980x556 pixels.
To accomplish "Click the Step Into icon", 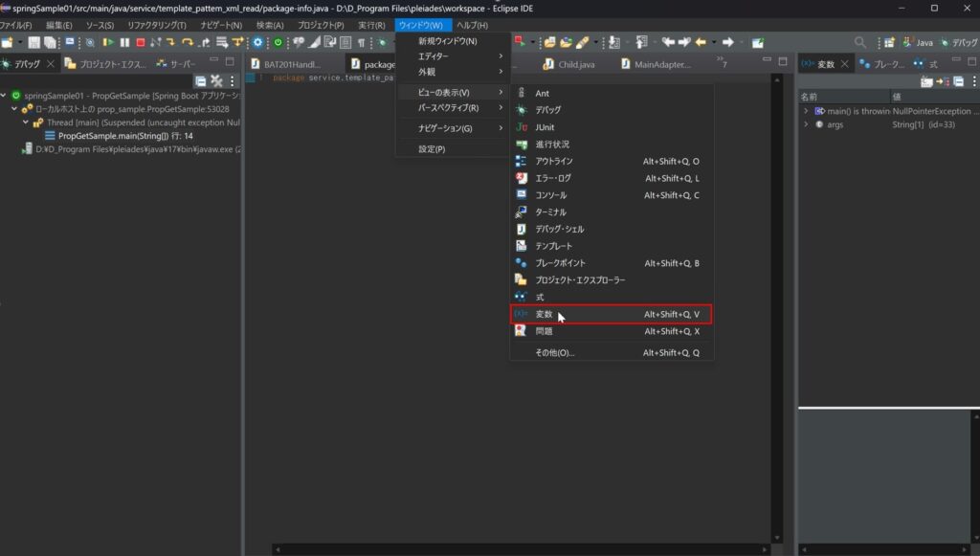I will [172, 42].
